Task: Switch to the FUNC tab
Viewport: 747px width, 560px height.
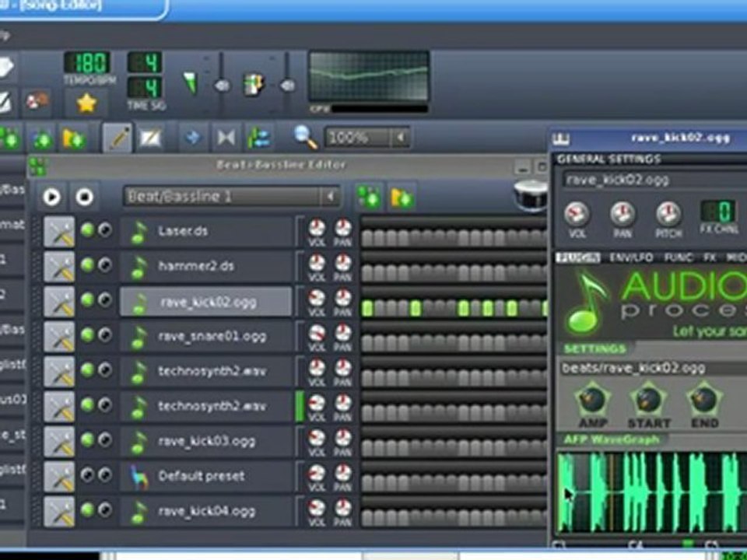Action: 679,257
